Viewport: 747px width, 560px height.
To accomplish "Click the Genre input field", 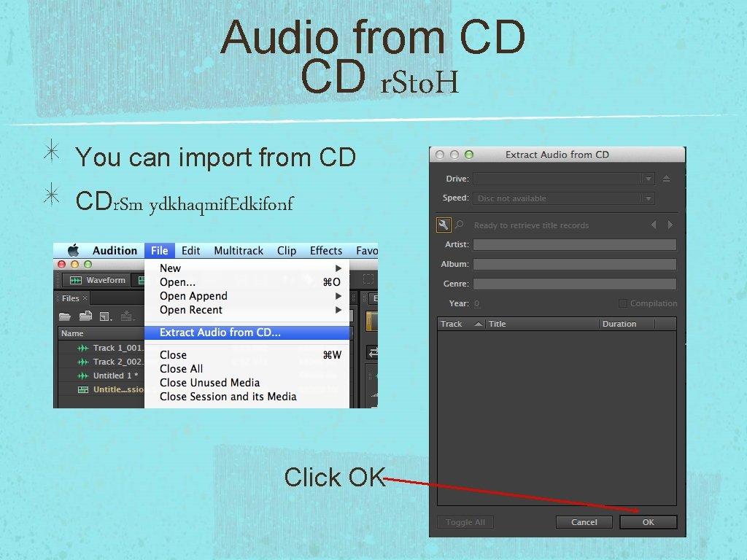I will (x=575, y=284).
